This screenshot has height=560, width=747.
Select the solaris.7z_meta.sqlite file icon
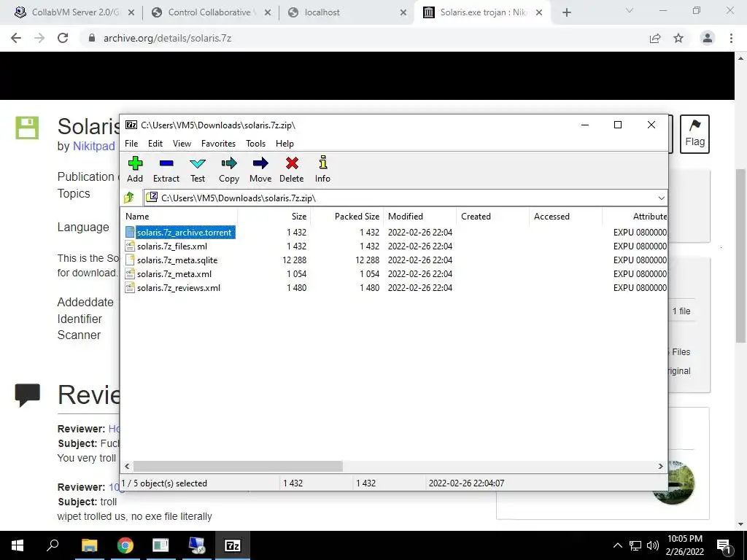click(x=130, y=260)
